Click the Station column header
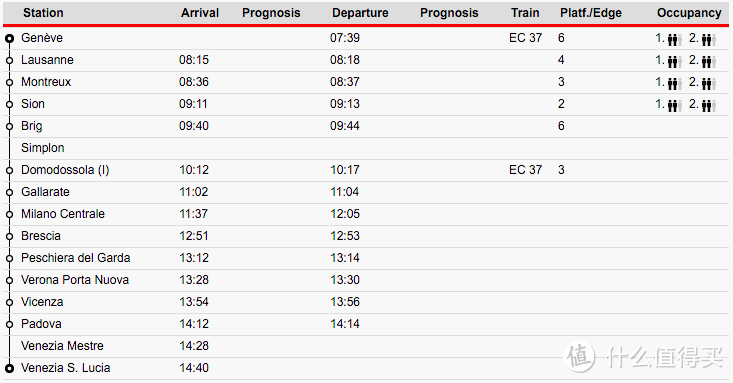 coord(43,13)
